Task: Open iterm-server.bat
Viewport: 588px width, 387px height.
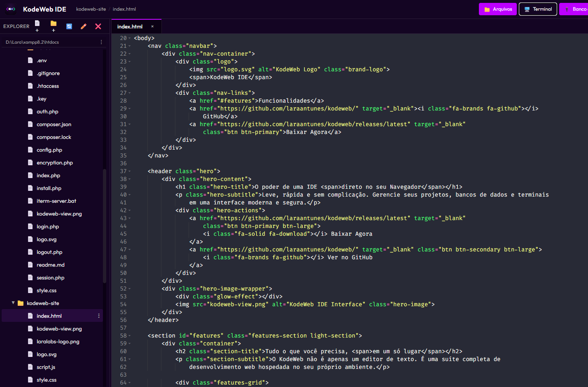Action: (x=52, y=201)
